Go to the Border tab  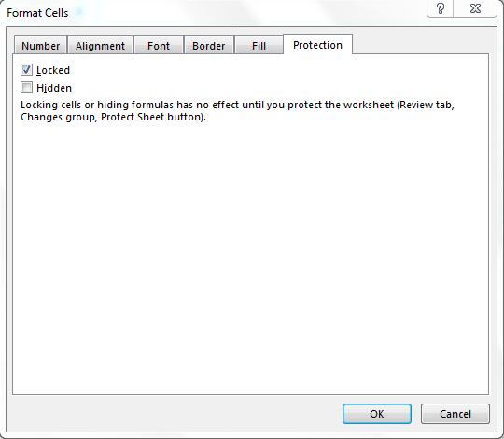tap(209, 46)
